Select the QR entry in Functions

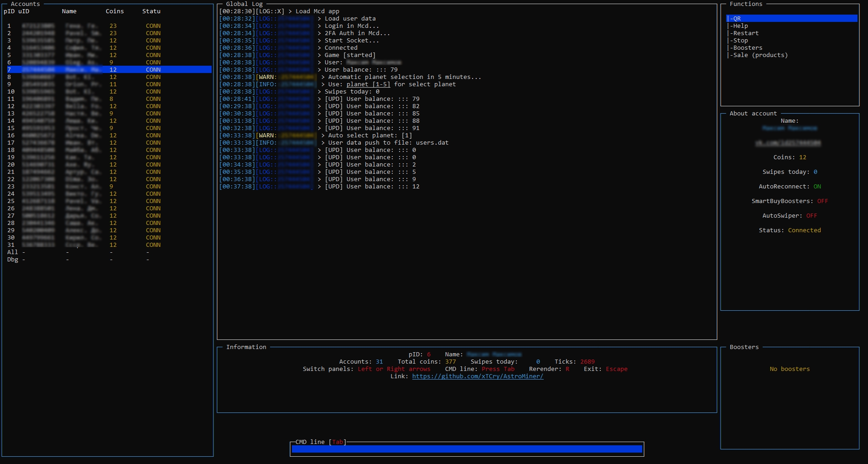click(792, 18)
